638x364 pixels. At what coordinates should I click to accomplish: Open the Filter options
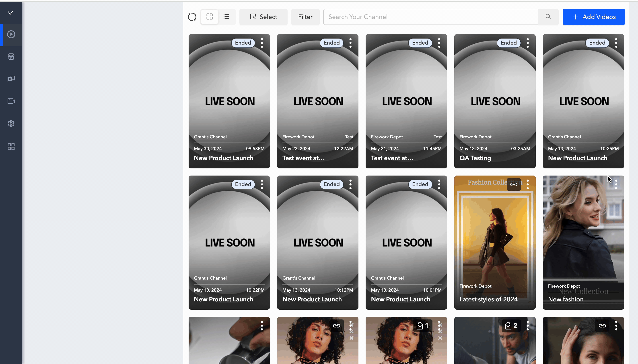click(305, 17)
